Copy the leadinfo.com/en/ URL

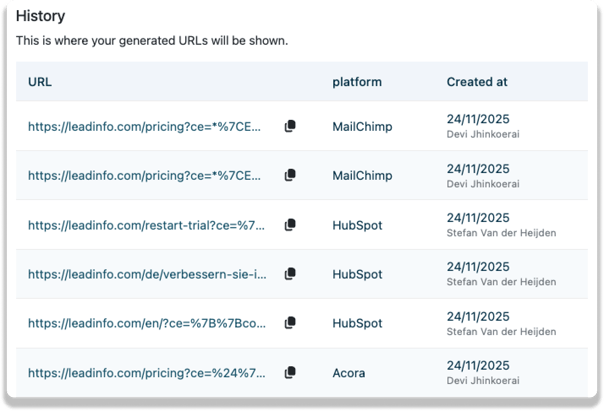click(290, 323)
